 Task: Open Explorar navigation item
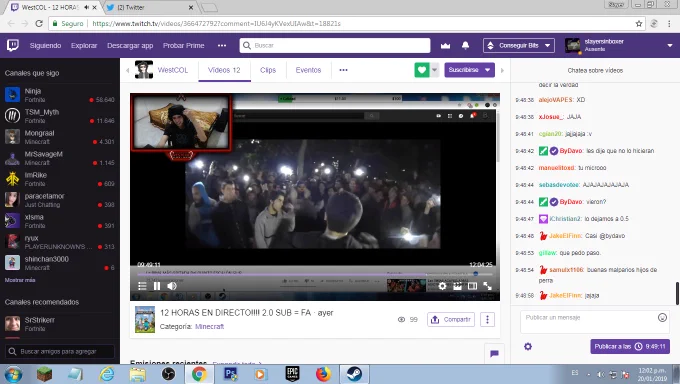click(x=84, y=46)
